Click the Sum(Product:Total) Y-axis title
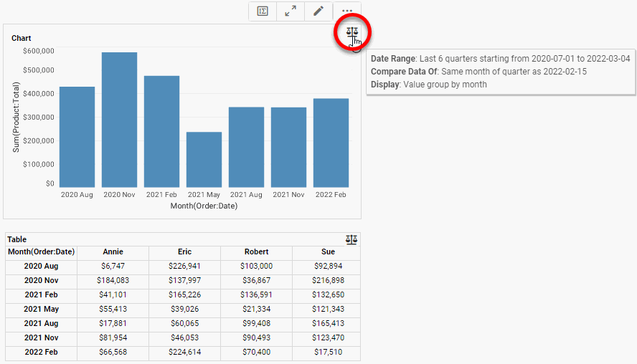The image size is (637, 364). click(x=16, y=117)
